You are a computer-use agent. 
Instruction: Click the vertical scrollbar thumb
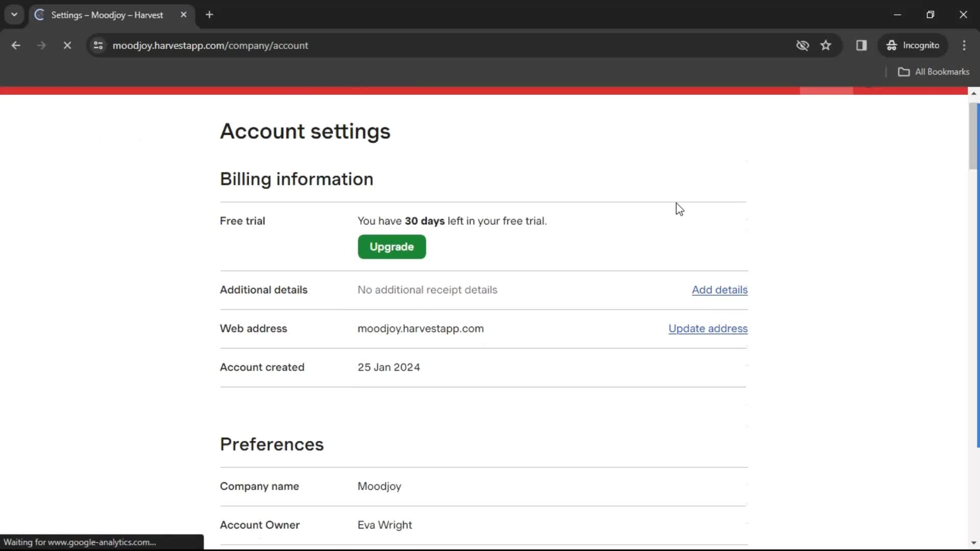pos(974,136)
